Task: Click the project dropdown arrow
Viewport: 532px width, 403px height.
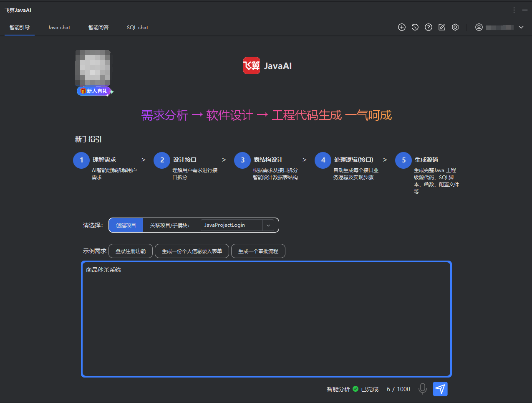Action: [x=268, y=225]
